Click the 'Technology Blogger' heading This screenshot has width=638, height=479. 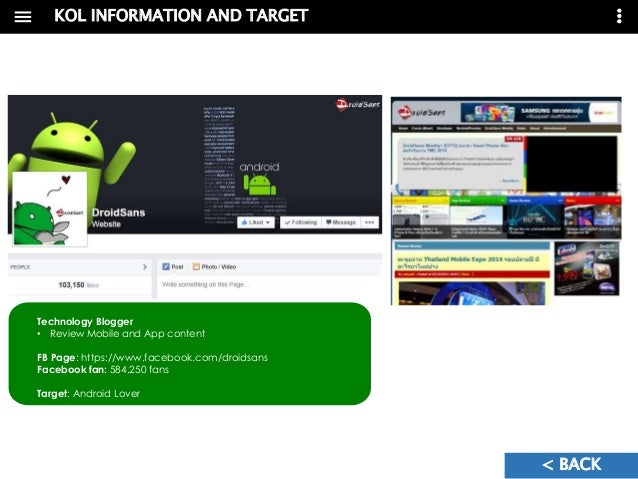tap(85, 322)
